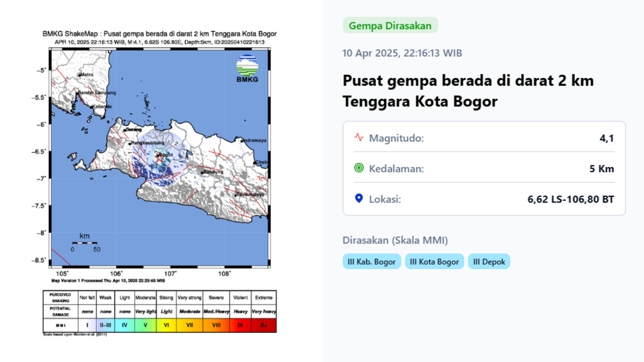Click the BMKG logo on the map
This screenshot has height=362, width=644.
[247, 69]
